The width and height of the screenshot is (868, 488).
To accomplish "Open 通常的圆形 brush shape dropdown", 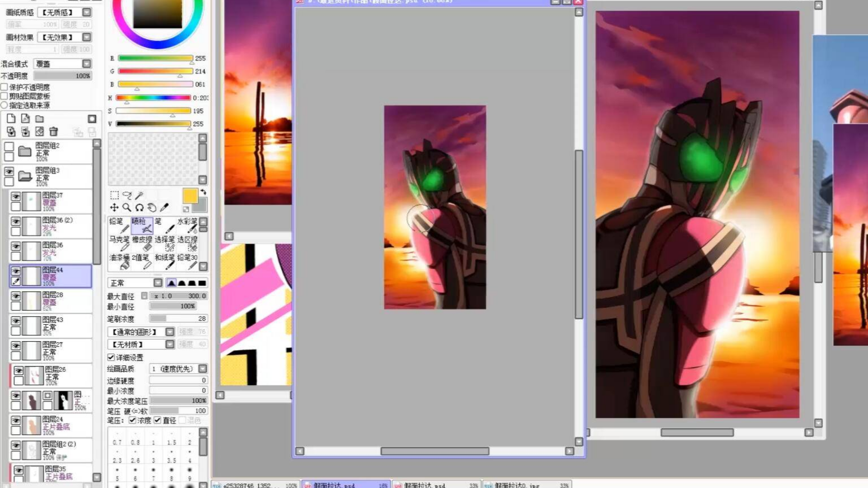I will pos(170,332).
